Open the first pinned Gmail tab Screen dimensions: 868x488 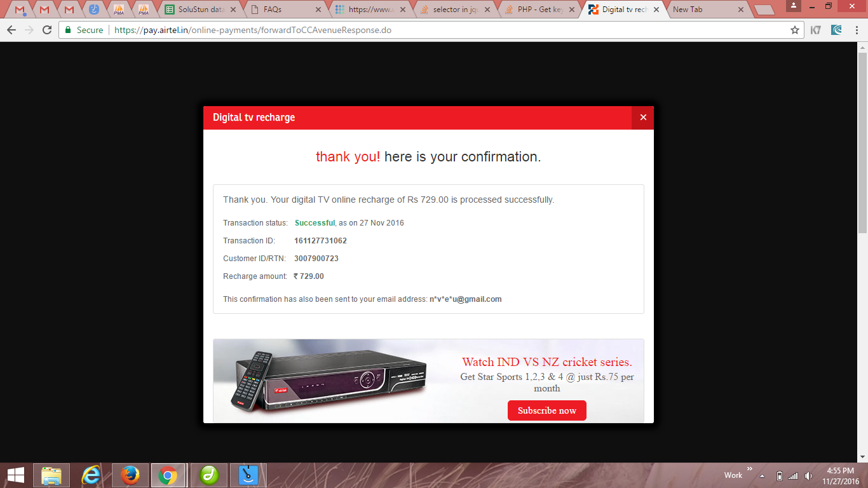[x=20, y=10]
